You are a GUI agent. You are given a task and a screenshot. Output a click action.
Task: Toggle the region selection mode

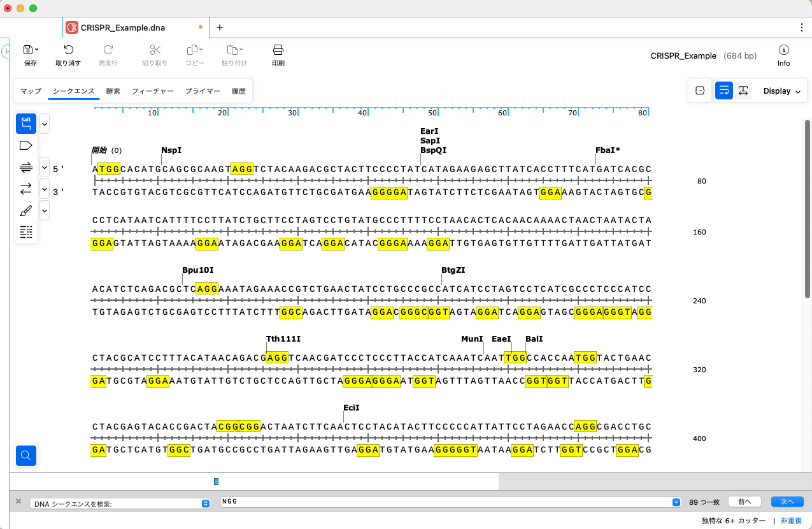pos(699,90)
